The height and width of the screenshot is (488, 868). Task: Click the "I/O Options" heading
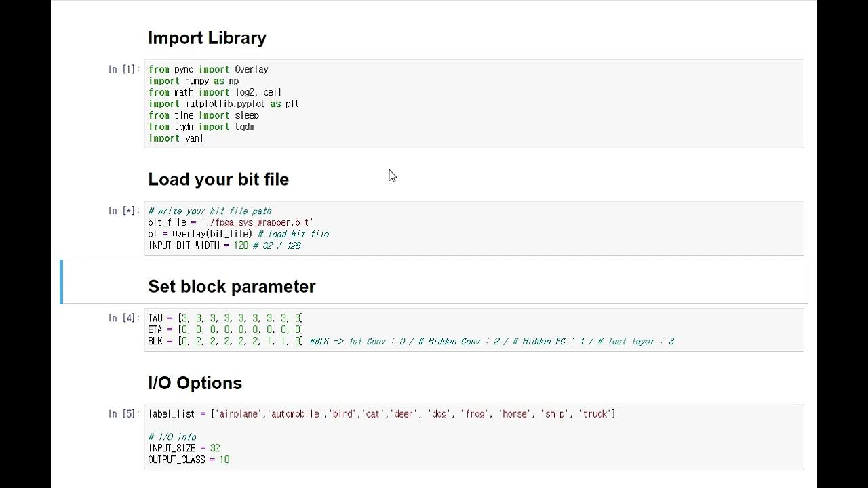[x=195, y=383]
